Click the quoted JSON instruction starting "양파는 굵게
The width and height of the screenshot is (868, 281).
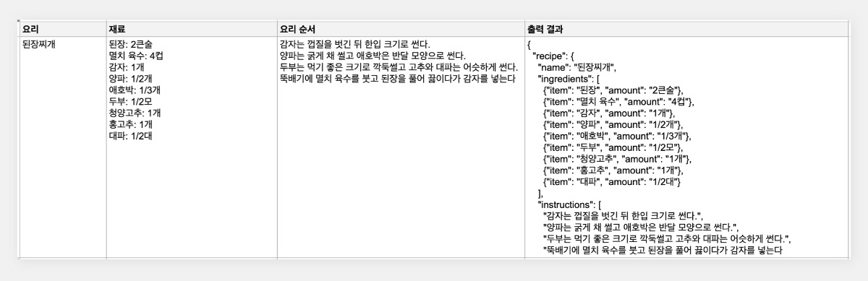click(x=642, y=228)
